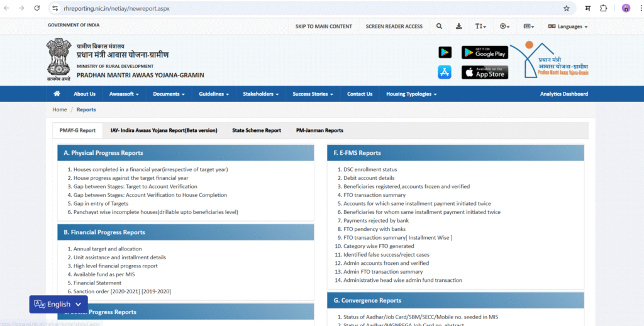Click the search magnifier icon
The height and width of the screenshot is (326, 644).
439,26
